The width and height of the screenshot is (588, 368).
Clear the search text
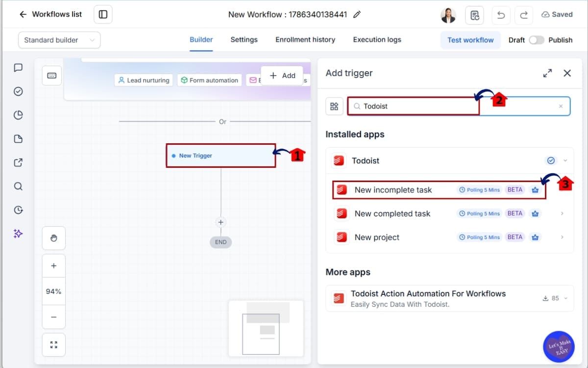click(x=561, y=106)
